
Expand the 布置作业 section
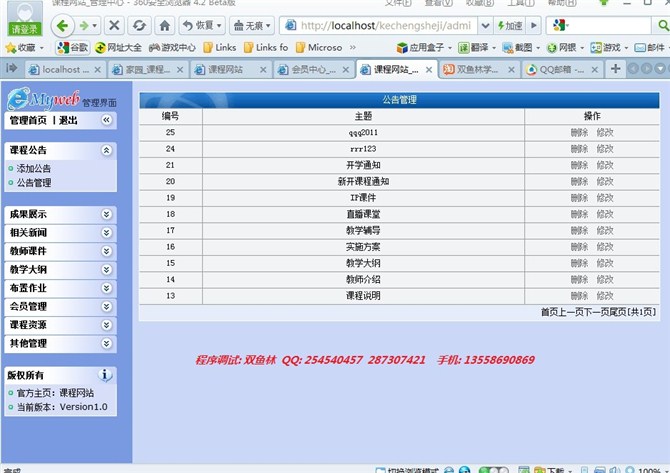click(x=106, y=288)
